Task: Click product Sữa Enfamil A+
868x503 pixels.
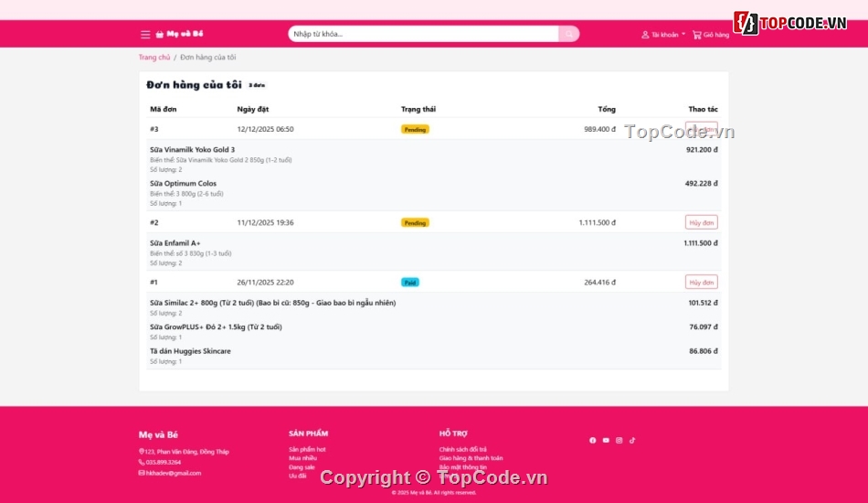Action: [175, 243]
